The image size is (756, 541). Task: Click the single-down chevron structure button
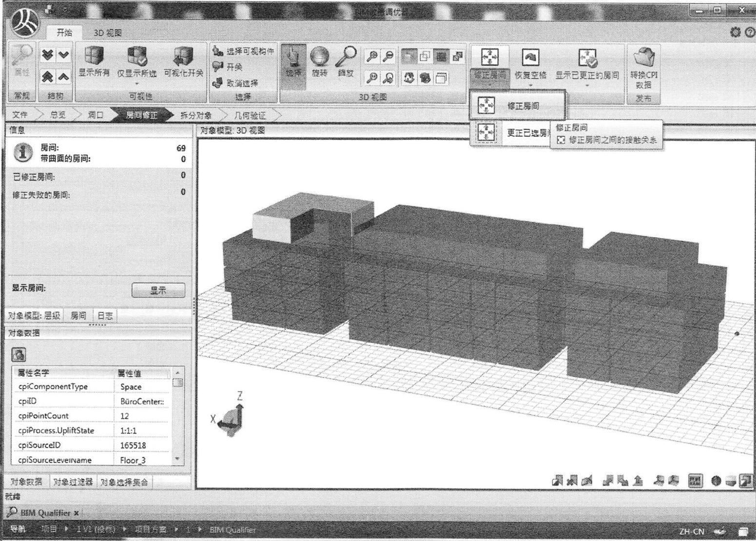click(x=64, y=55)
